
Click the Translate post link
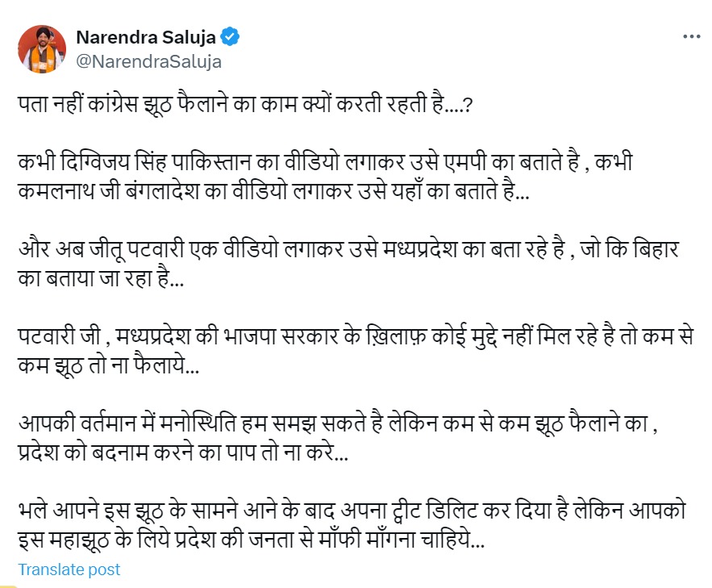click(69, 569)
